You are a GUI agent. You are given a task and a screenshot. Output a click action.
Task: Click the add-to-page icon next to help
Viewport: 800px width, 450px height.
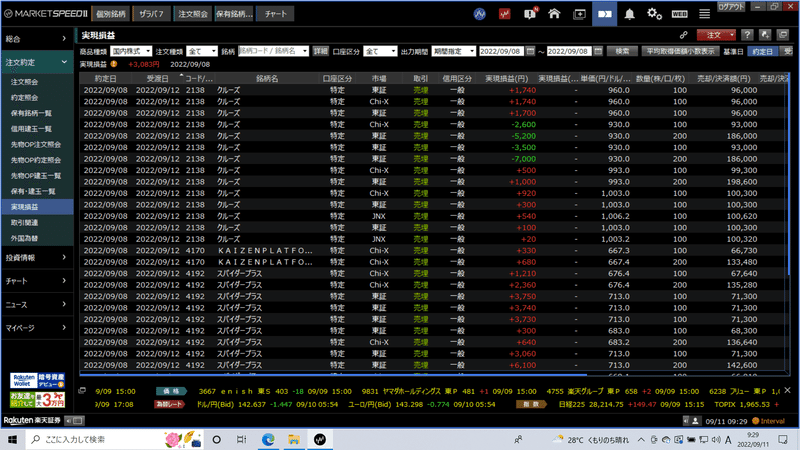(x=765, y=35)
